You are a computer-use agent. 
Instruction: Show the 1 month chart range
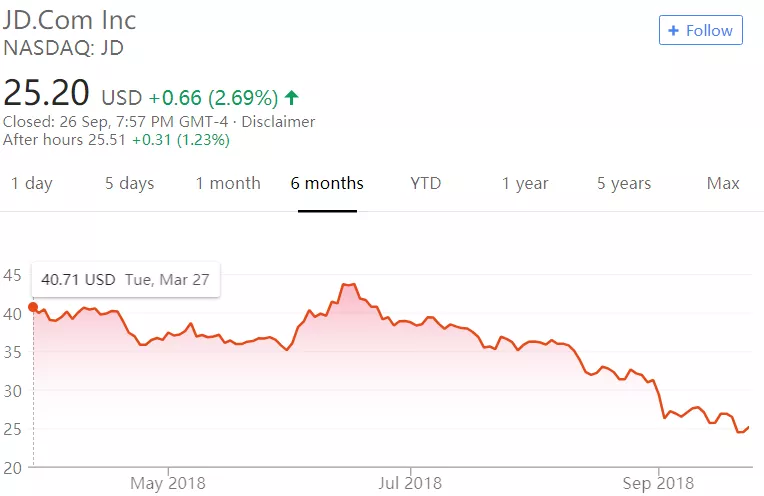pyautogui.click(x=228, y=184)
